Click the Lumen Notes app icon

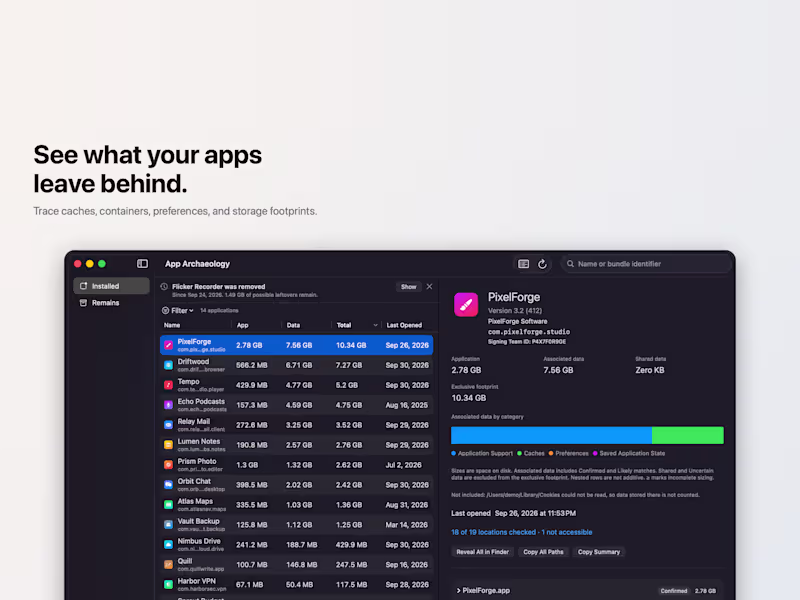click(168, 445)
